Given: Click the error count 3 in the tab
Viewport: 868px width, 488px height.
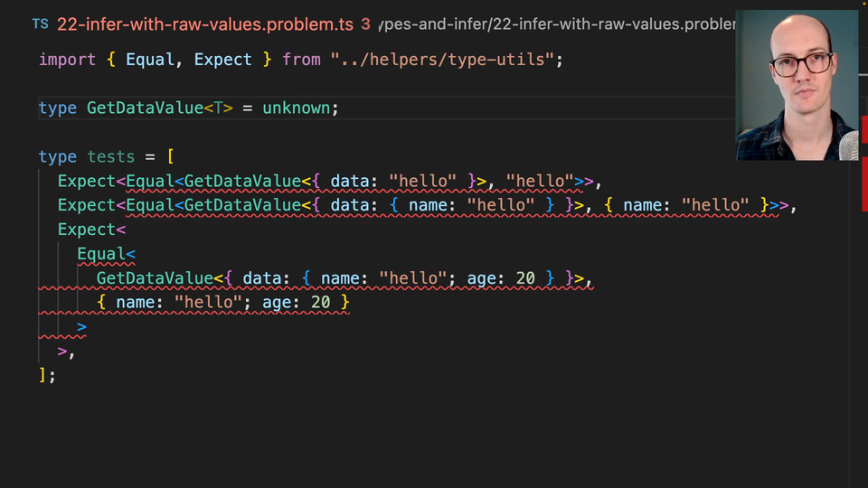Looking at the screenshot, I should pyautogui.click(x=365, y=24).
